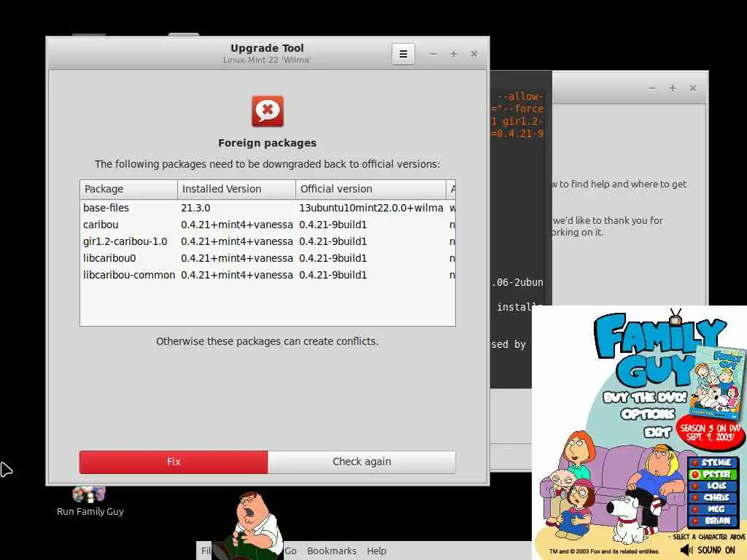Open OPTIONS in the Family Guy window

648,414
